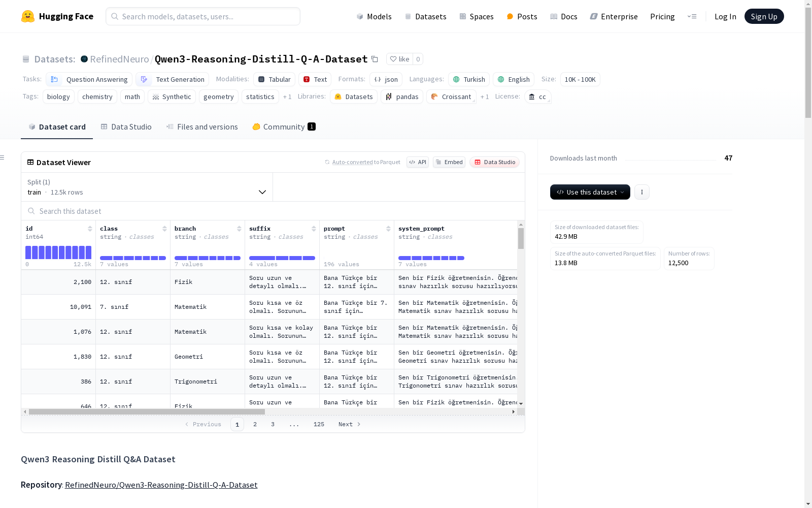The width and height of the screenshot is (812, 508).
Task: Select the 10K - 100K size tag
Action: point(580,79)
